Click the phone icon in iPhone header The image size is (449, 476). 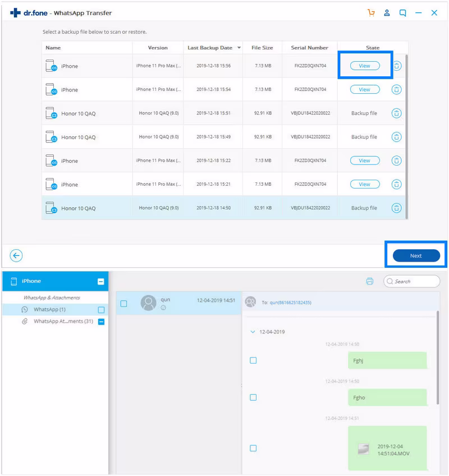click(x=13, y=281)
